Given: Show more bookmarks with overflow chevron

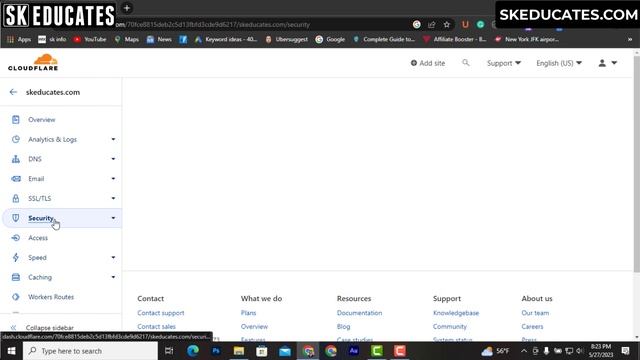Looking at the screenshot, I should pyautogui.click(x=630, y=39).
